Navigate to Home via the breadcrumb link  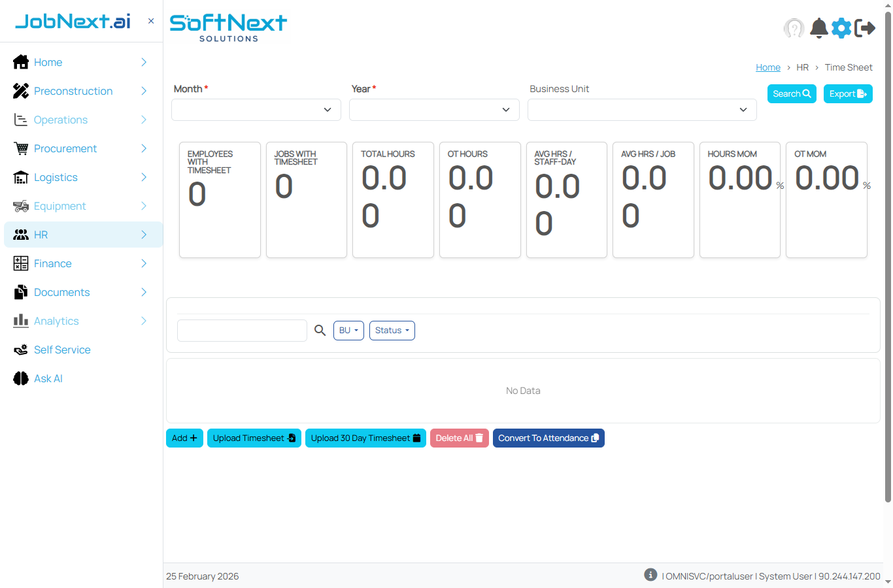(767, 67)
